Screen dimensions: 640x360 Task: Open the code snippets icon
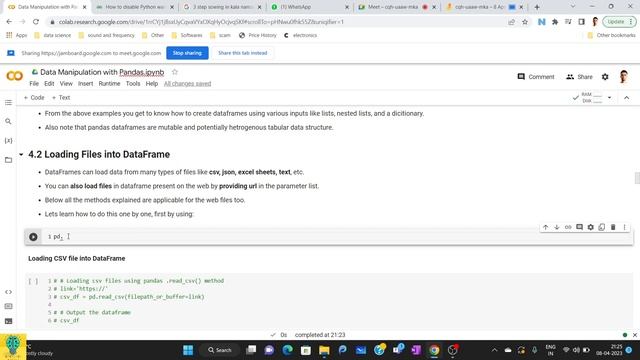click(x=8, y=292)
